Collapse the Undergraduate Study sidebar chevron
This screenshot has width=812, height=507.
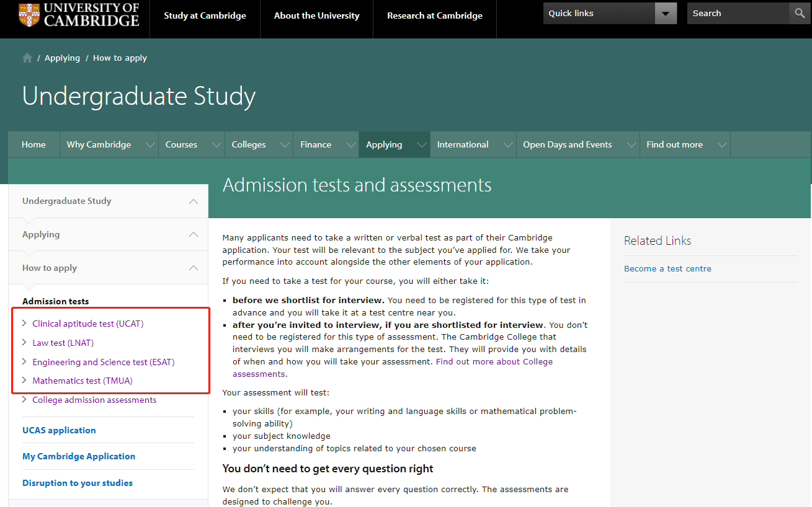[194, 201]
